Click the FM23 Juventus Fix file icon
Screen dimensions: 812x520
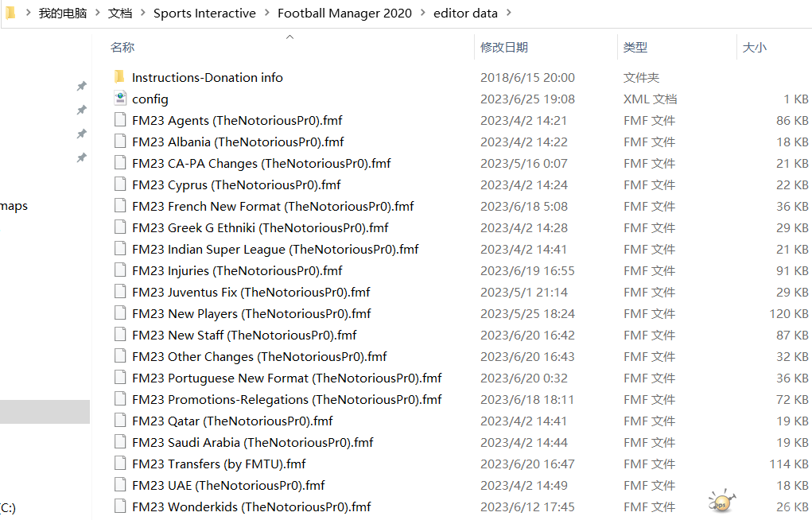point(120,292)
